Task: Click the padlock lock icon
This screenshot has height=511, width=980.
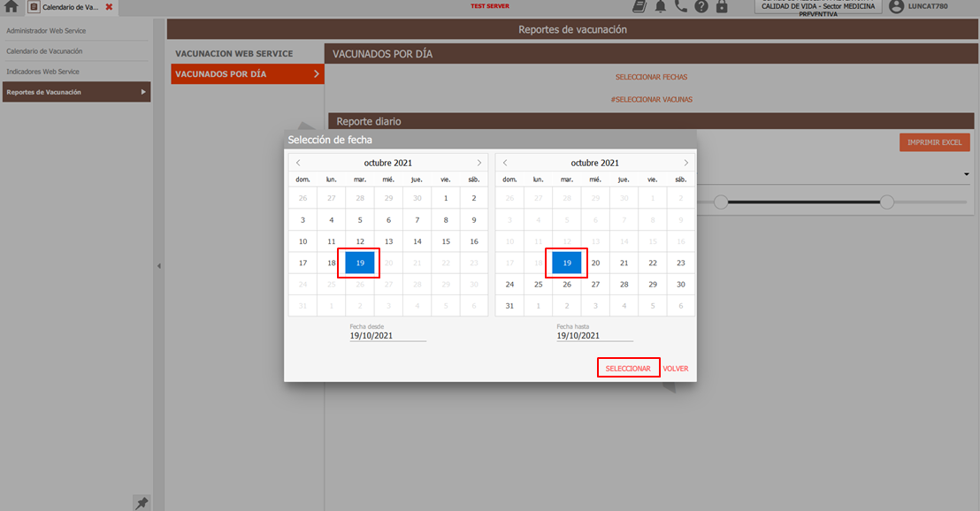Action: [x=722, y=6]
